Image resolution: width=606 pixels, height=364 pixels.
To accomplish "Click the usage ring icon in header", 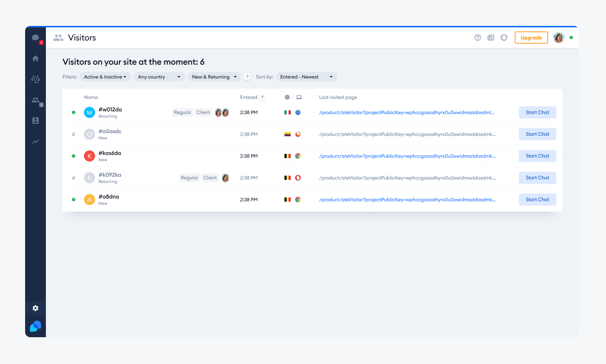I will (504, 38).
